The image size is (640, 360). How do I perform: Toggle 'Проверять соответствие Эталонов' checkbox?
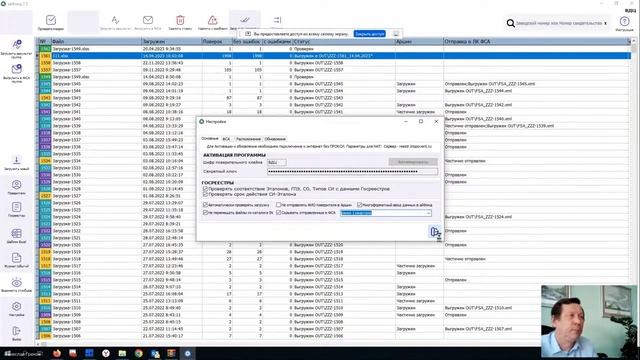205,189
